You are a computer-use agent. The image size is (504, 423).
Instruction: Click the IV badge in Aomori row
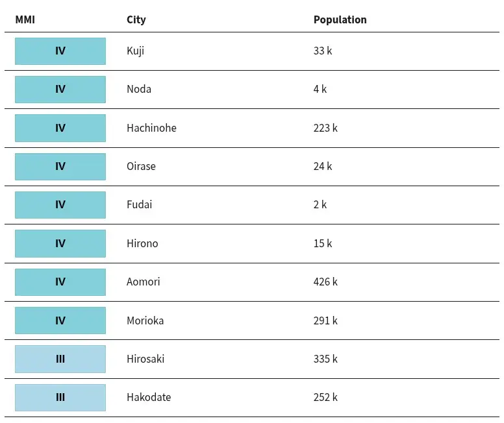pos(60,282)
